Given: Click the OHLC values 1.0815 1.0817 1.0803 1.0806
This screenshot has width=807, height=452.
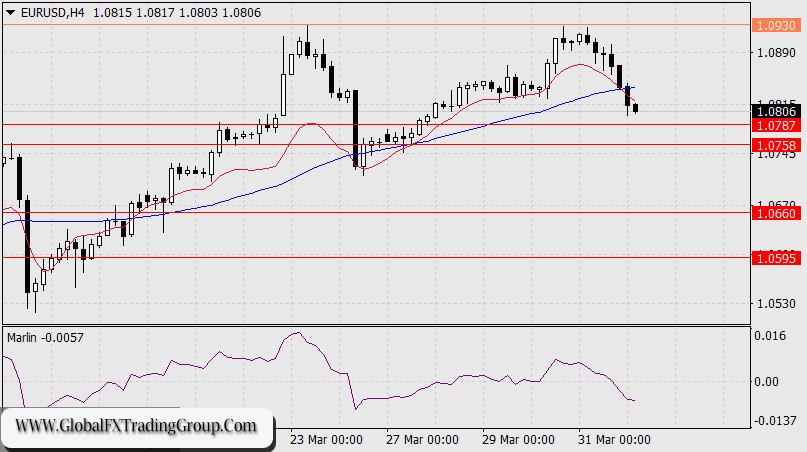Looking at the screenshot, I should click(177, 13).
